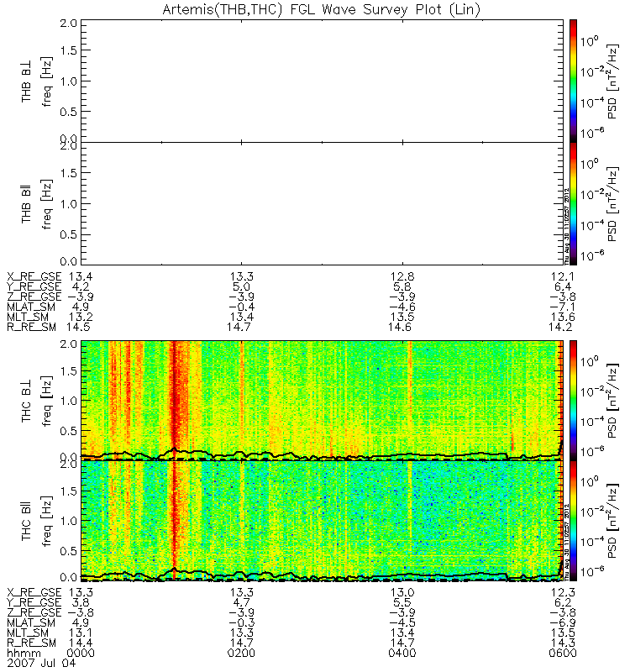Click the THC X_RE_GSE value "13.0"
630x672 pixels.
click(x=402, y=593)
